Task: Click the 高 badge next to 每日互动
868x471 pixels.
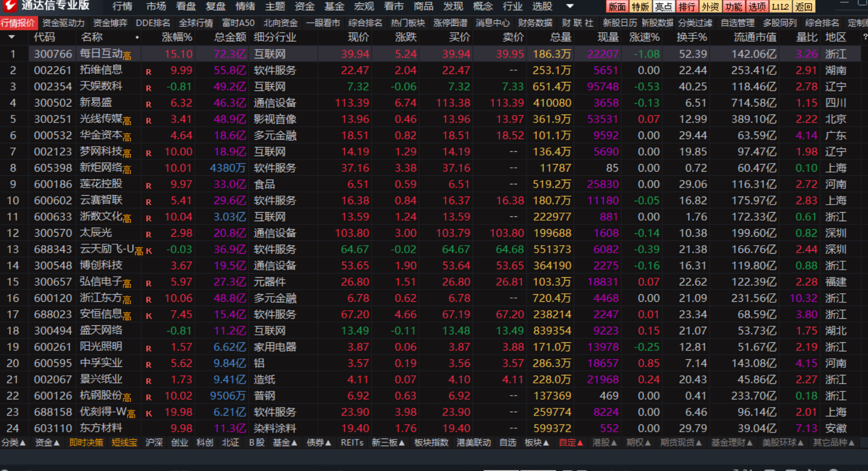Action: point(127,57)
